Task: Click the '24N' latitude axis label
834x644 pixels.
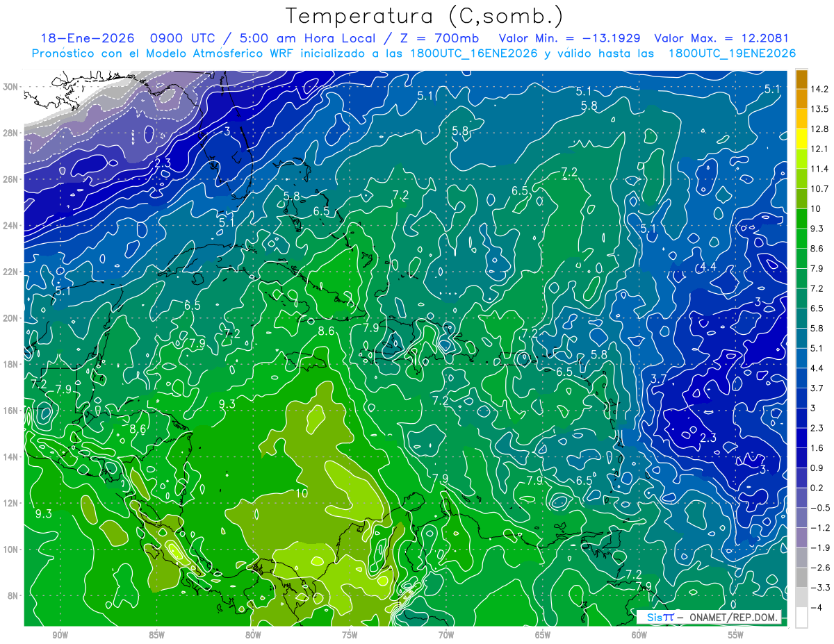Action: 11,226
